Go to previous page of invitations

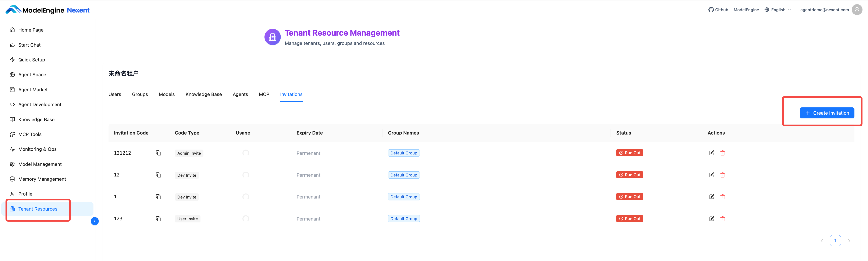[822, 241]
